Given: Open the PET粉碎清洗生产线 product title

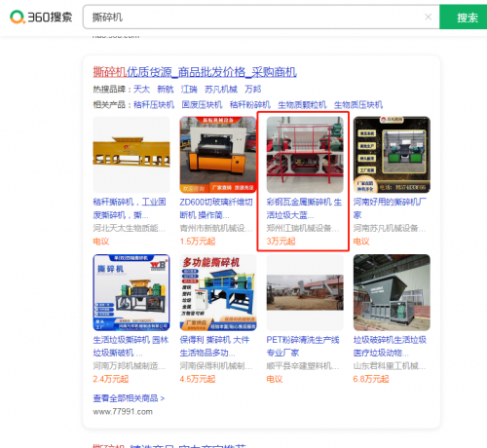Looking at the screenshot, I should pos(303,346).
